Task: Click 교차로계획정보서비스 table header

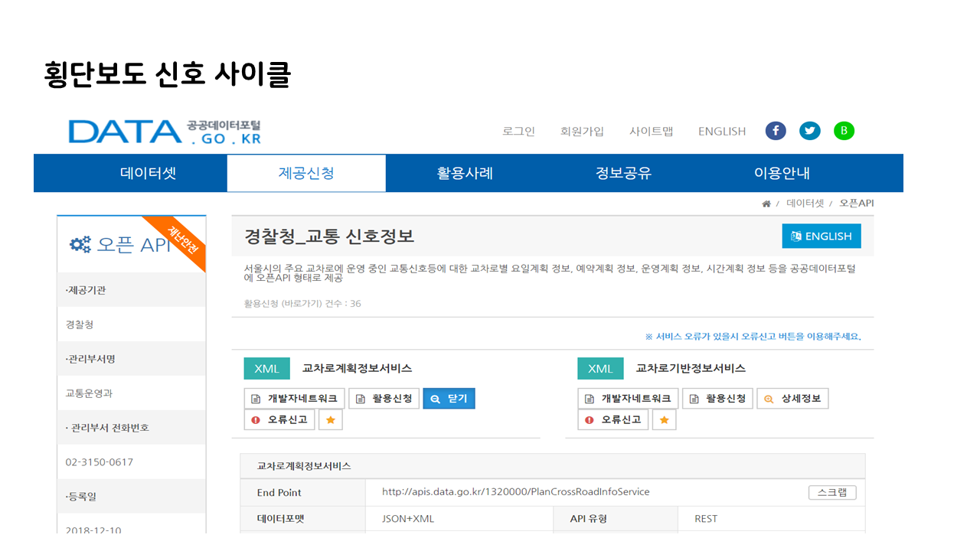Action: coord(304,465)
